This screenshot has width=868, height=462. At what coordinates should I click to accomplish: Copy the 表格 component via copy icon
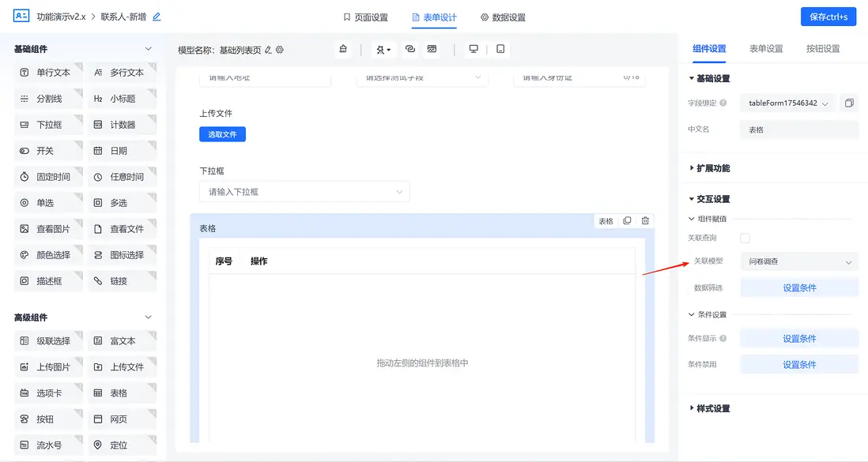[627, 221]
